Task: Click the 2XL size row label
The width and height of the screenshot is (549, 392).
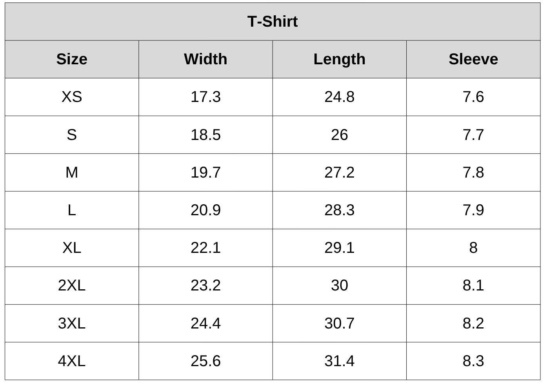Action: pyautogui.click(x=72, y=285)
